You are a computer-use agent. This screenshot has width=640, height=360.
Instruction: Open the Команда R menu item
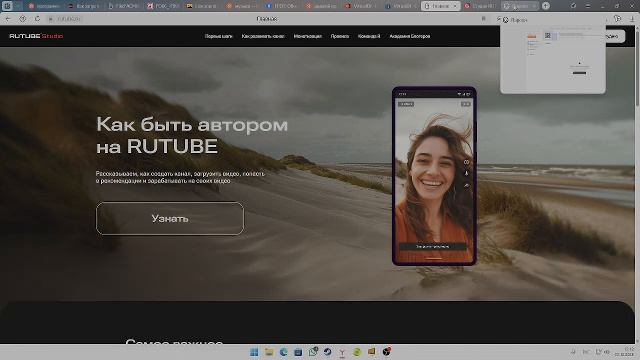369,36
